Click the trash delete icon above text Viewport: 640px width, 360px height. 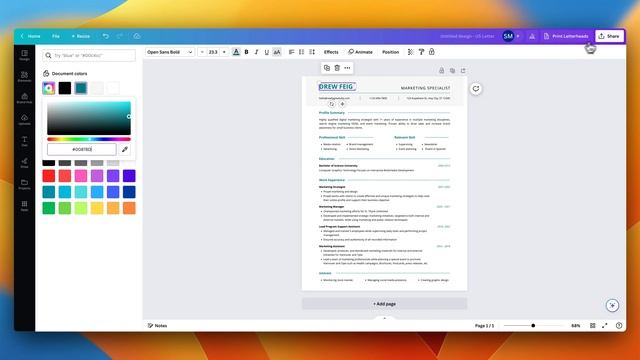[x=337, y=68]
